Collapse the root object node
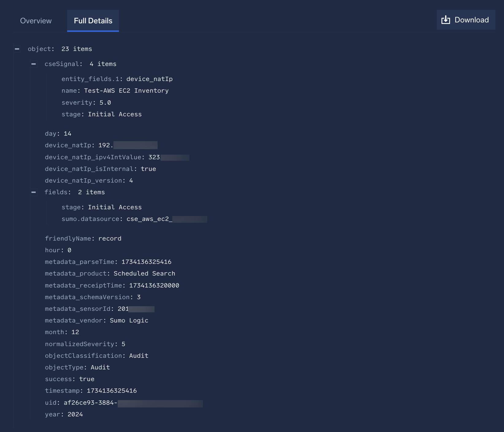The width and height of the screenshot is (504, 432). (17, 49)
